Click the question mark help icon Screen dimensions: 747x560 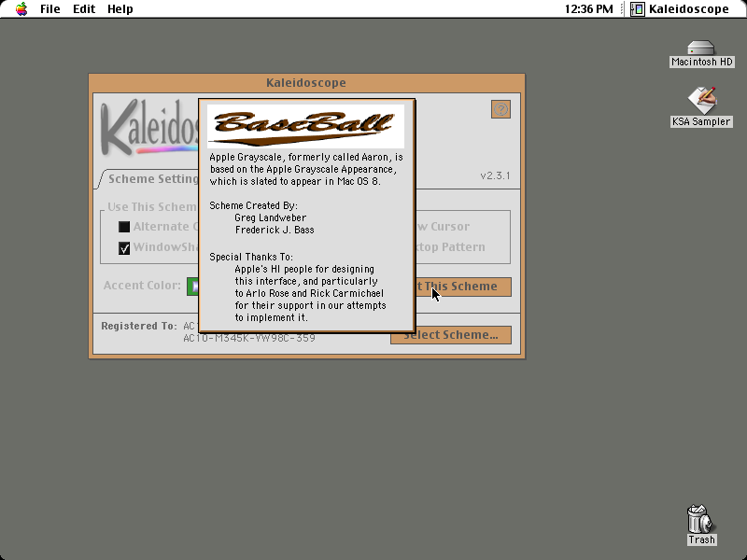click(x=500, y=109)
